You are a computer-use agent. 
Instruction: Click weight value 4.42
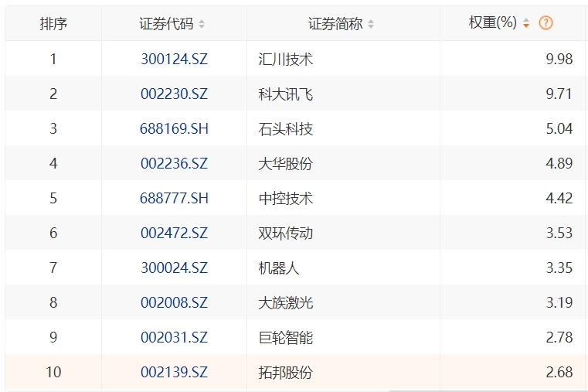tap(559, 198)
